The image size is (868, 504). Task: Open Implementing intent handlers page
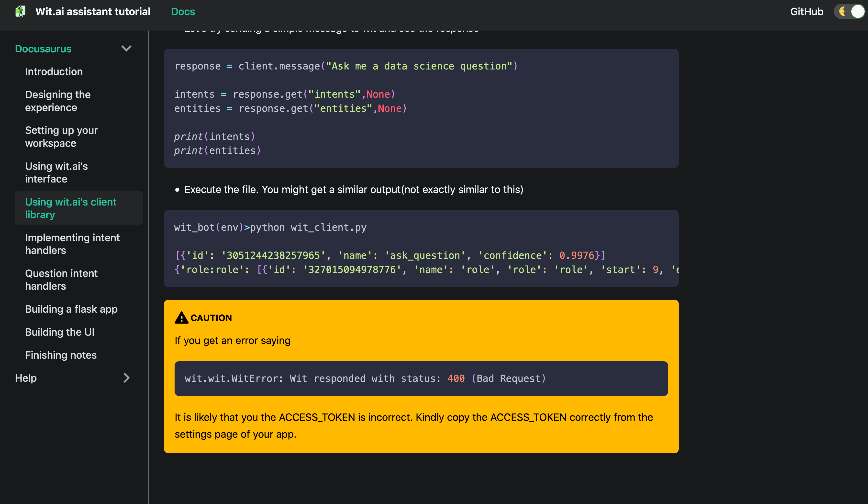72,244
